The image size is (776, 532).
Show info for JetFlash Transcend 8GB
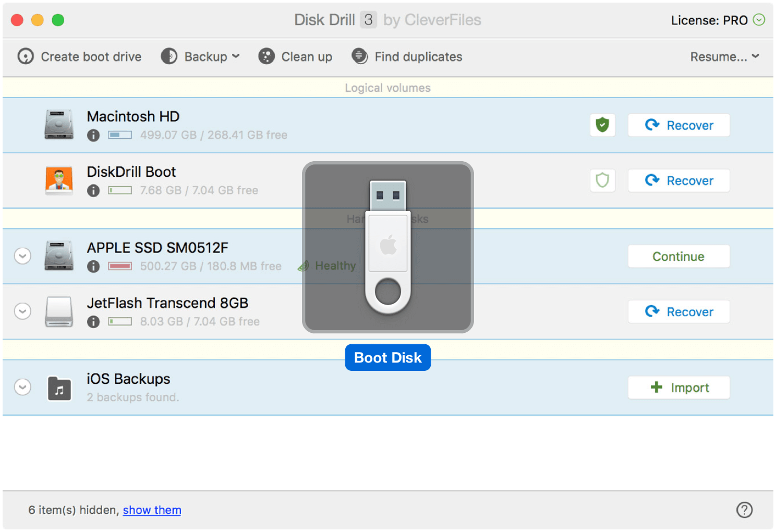coord(93,322)
